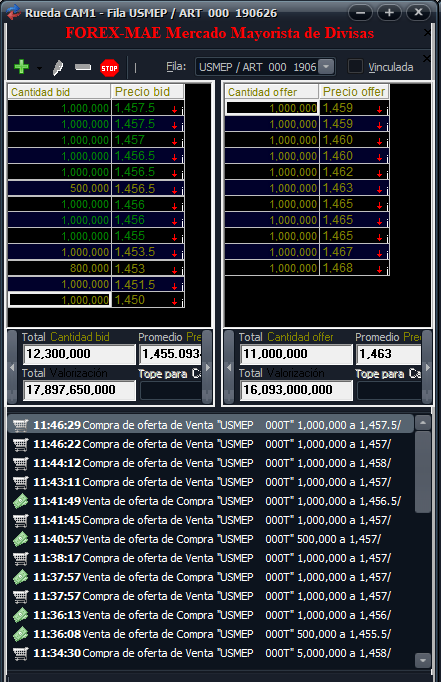
Task: Click the cart icon of the 11:46:29 trade
Action: click(x=20, y=425)
